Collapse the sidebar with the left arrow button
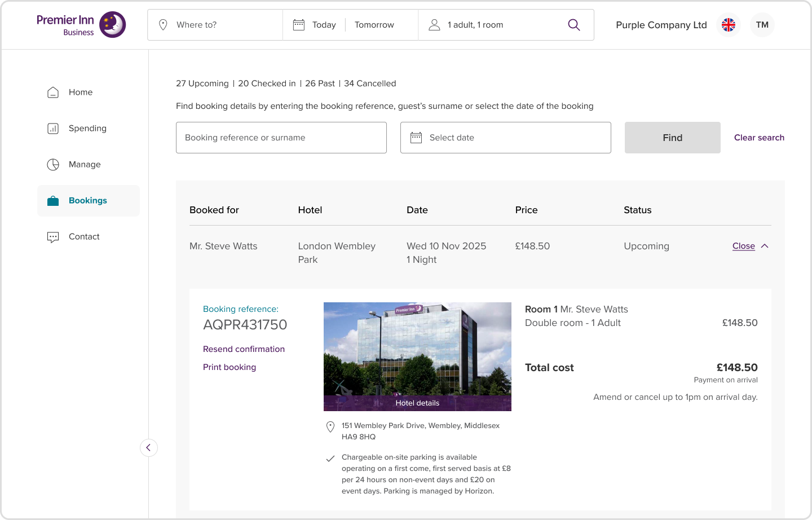This screenshot has width=812, height=520. [x=149, y=448]
